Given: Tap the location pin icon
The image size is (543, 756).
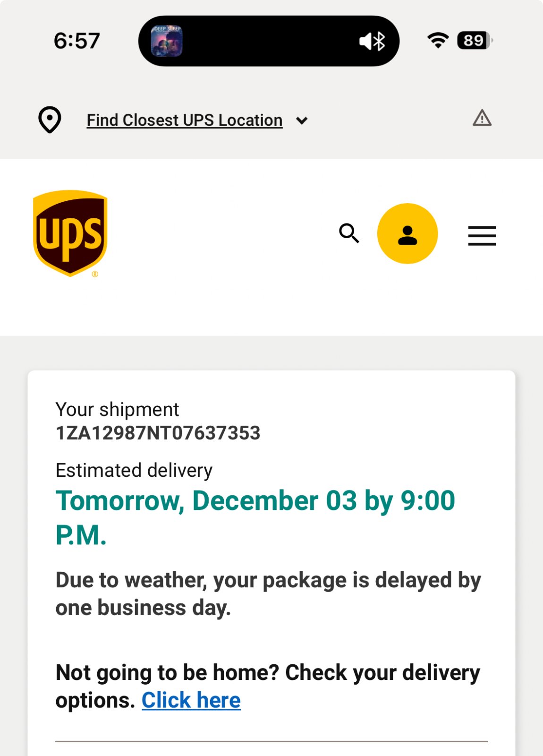Looking at the screenshot, I should pyautogui.click(x=50, y=120).
